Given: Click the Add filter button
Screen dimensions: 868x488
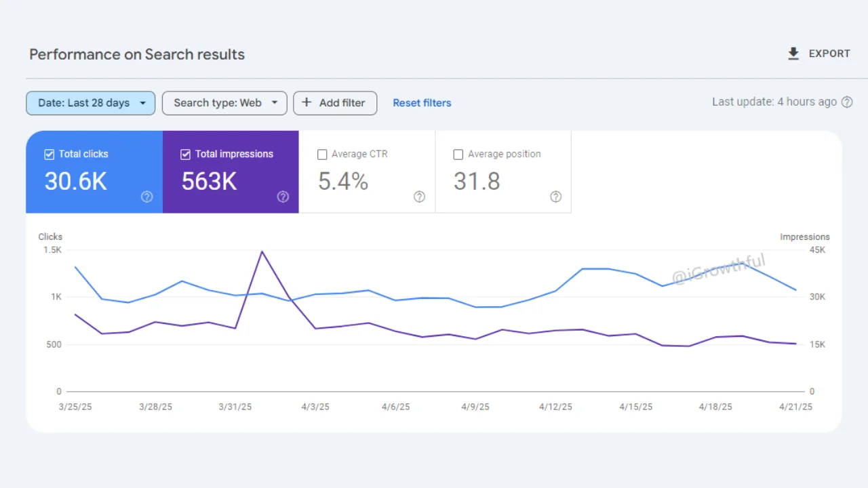Looking at the screenshot, I should (x=335, y=103).
